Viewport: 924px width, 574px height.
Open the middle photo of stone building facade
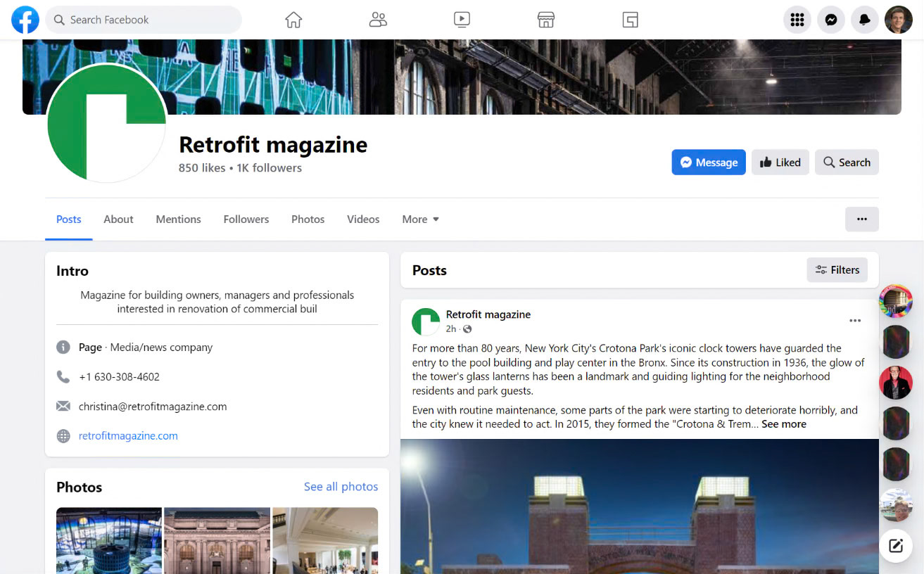point(217,541)
